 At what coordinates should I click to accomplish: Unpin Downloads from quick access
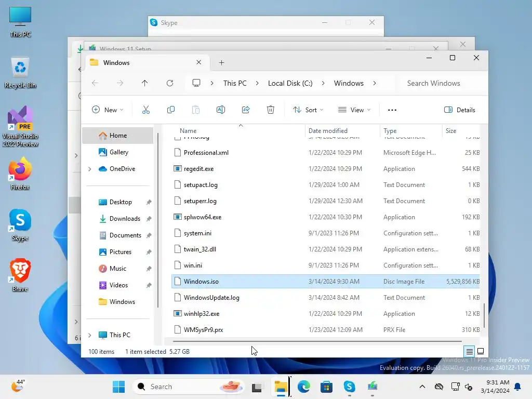149,219
